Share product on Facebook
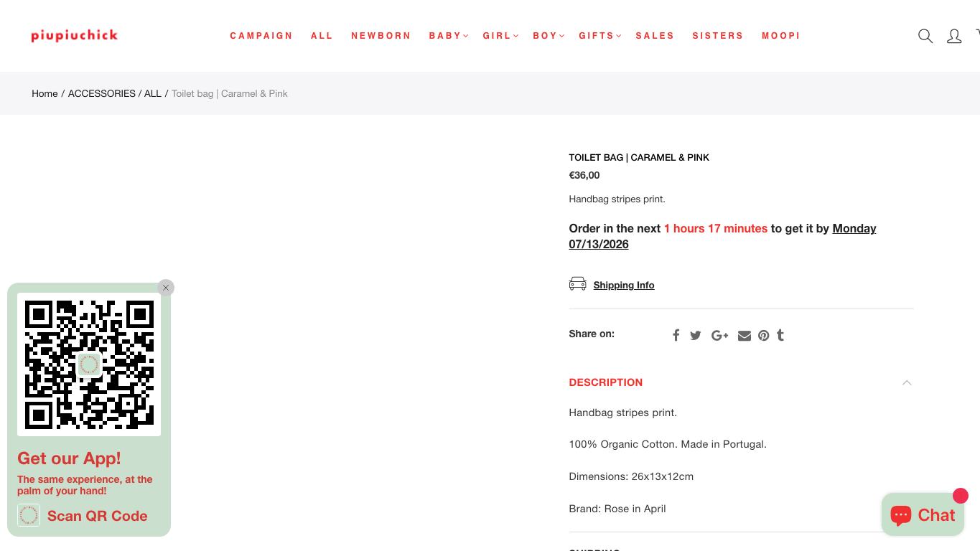 tap(676, 335)
